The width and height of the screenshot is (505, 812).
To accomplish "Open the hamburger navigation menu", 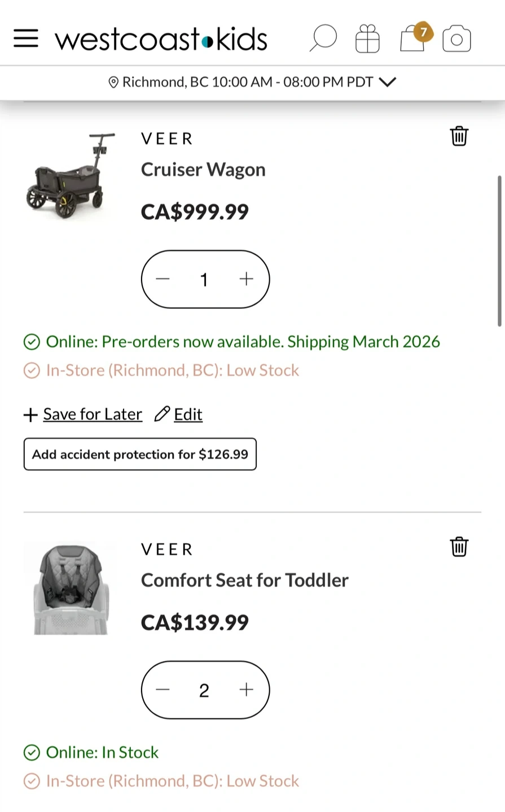I will tap(26, 39).
